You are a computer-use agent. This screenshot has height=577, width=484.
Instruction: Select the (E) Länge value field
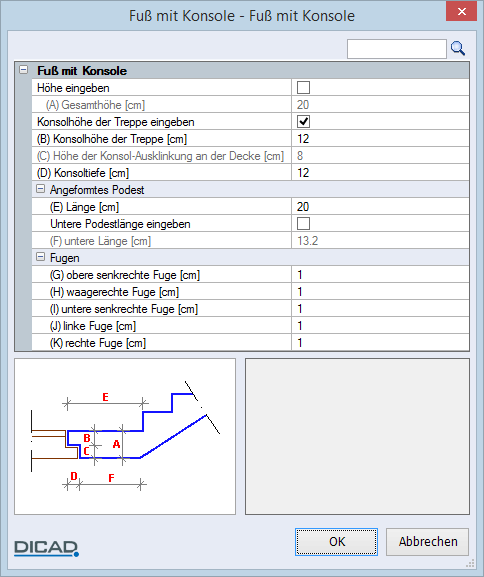pyautogui.click(x=380, y=206)
